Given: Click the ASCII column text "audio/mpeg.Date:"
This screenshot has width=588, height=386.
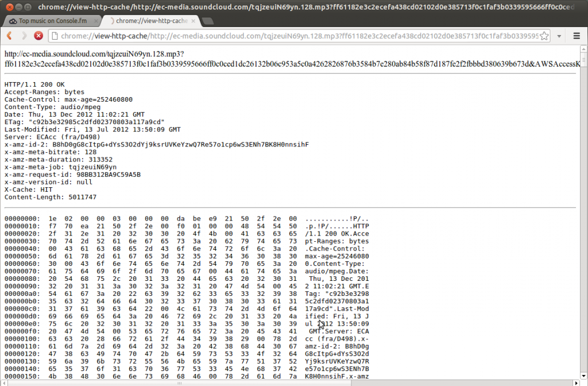Looking at the screenshot, I should pos(336,271).
